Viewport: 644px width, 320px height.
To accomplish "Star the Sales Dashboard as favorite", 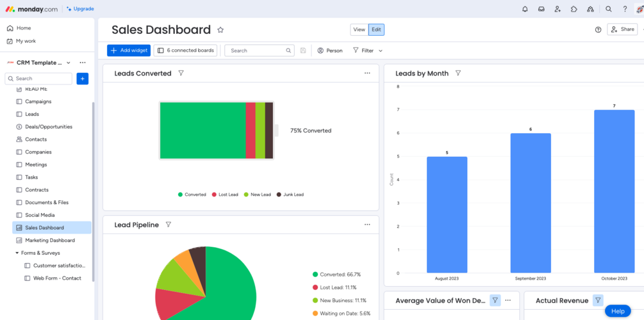I will [x=220, y=29].
